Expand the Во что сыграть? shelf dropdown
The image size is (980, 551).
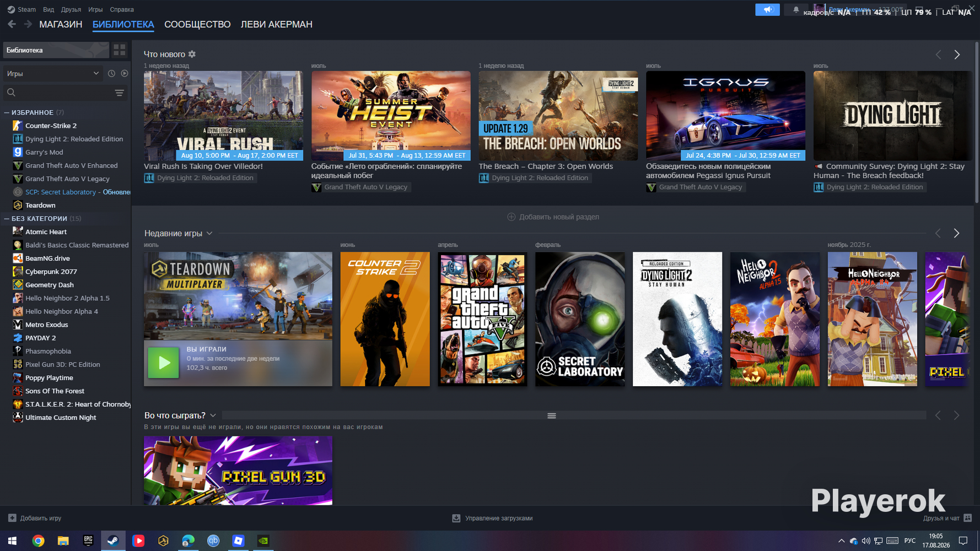213,415
